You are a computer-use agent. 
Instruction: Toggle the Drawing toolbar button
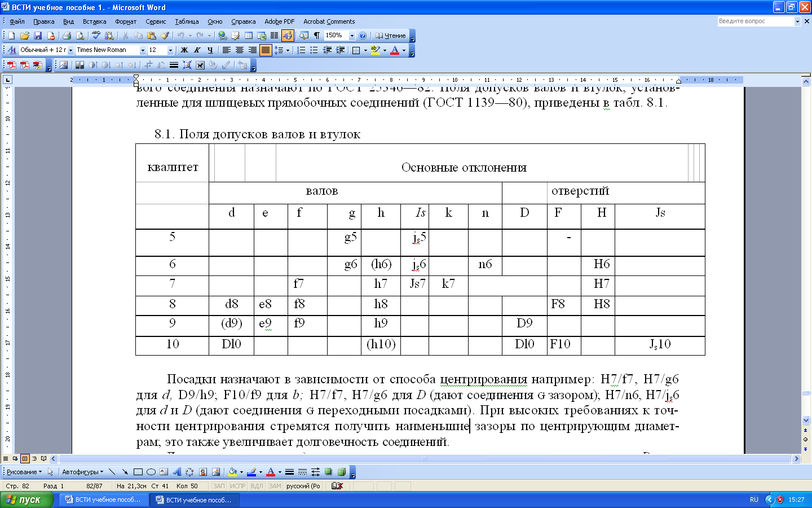tap(288, 36)
